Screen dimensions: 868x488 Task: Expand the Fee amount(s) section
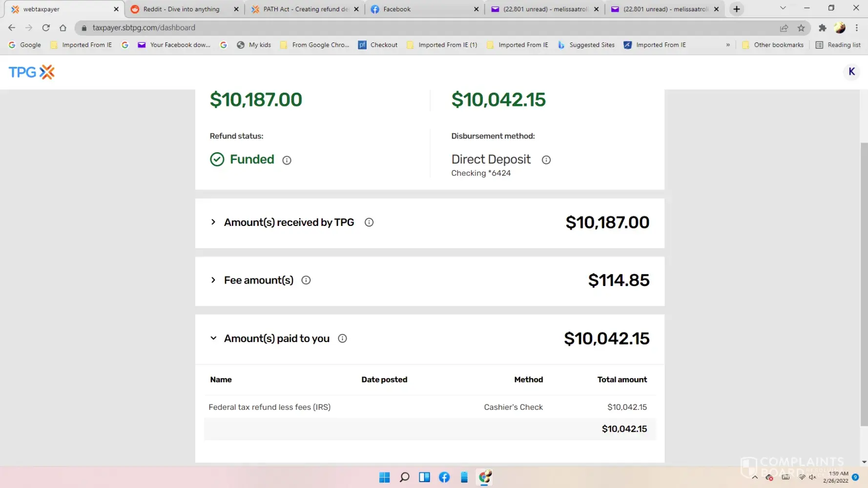(x=213, y=280)
